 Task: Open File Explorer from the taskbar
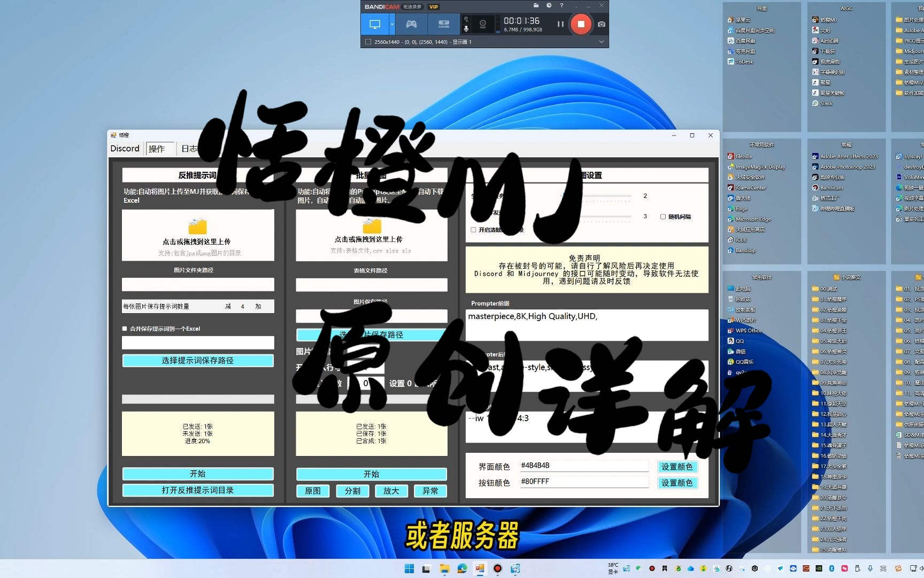tap(444, 568)
